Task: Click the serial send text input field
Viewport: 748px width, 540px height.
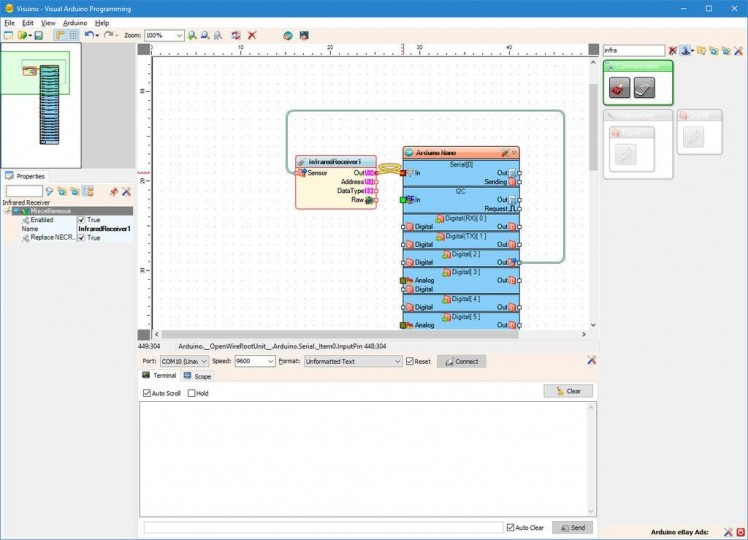Action: [323, 527]
